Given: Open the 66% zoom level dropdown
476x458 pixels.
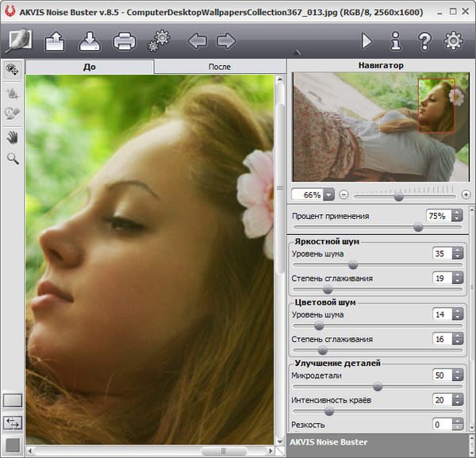Looking at the screenshot, I should click(328, 194).
